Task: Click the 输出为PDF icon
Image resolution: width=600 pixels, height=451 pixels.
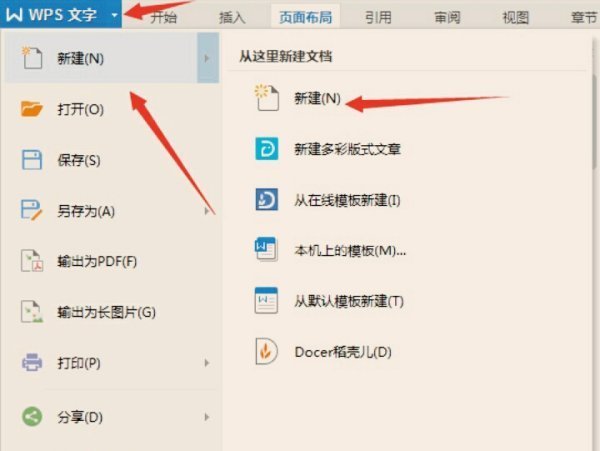Action: tap(31, 262)
